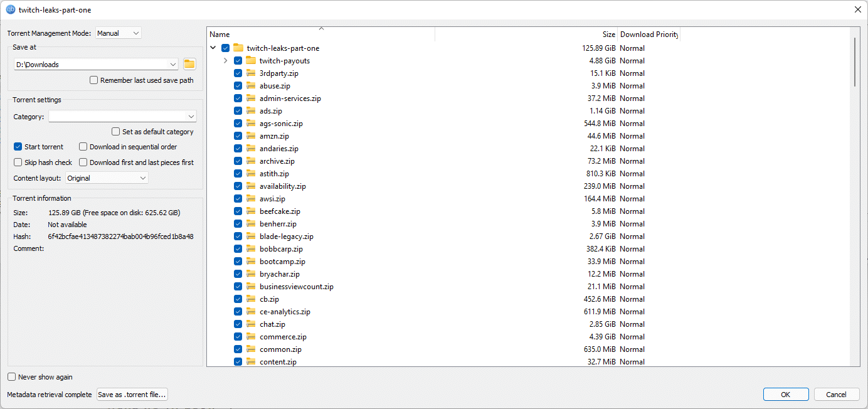The width and height of the screenshot is (868, 409).
Task: Deselect the commerce.zip checkbox
Action: pyautogui.click(x=238, y=336)
